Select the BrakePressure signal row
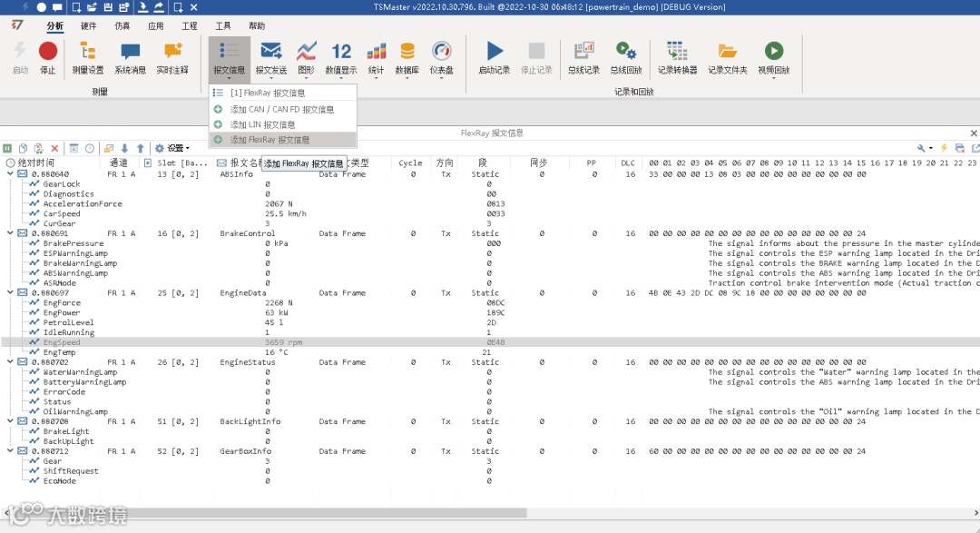Viewport: 980px width, 533px height. click(x=490, y=243)
